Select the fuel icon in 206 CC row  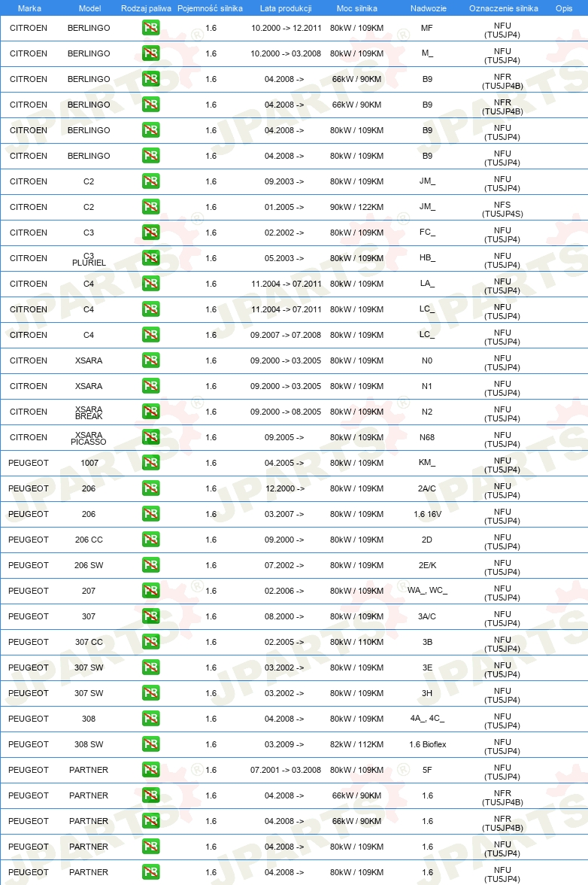click(x=150, y=540)
